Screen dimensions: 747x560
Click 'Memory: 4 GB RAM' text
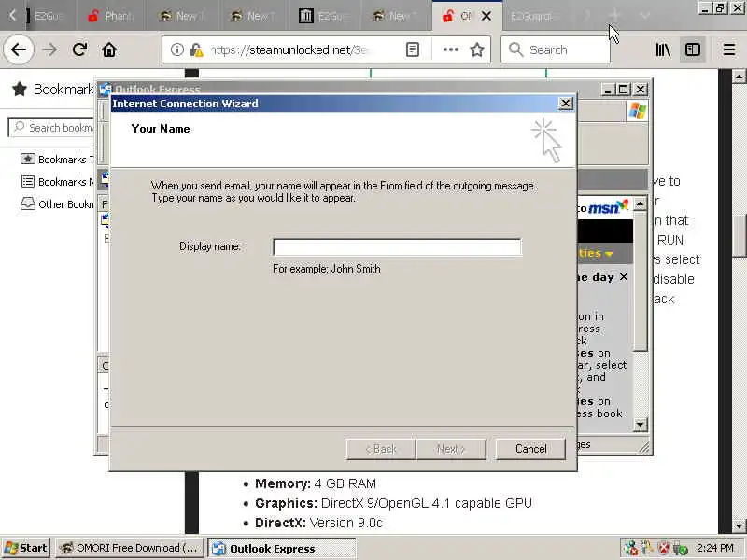316,483
